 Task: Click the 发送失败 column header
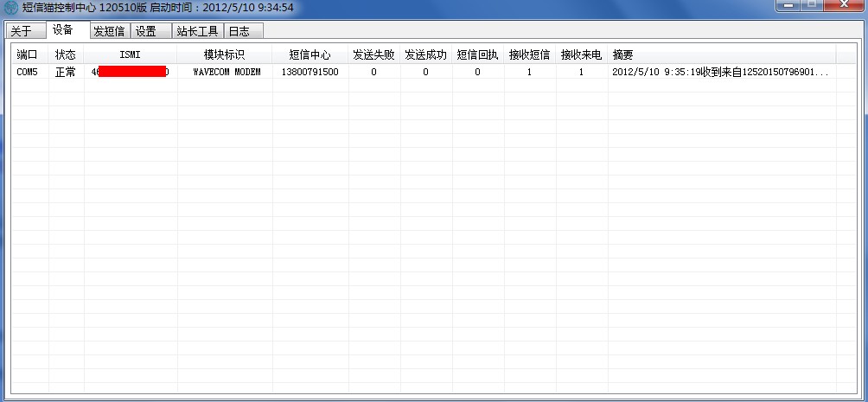[374, 54]
